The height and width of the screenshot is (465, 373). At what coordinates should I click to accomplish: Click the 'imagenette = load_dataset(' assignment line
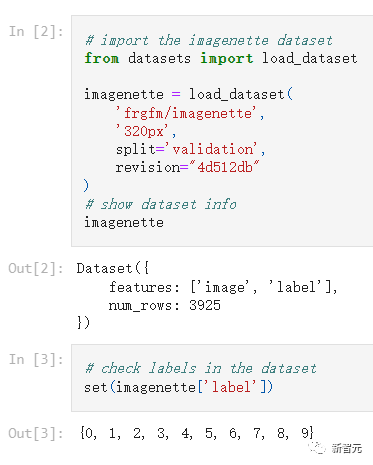[x=188, y=95]
